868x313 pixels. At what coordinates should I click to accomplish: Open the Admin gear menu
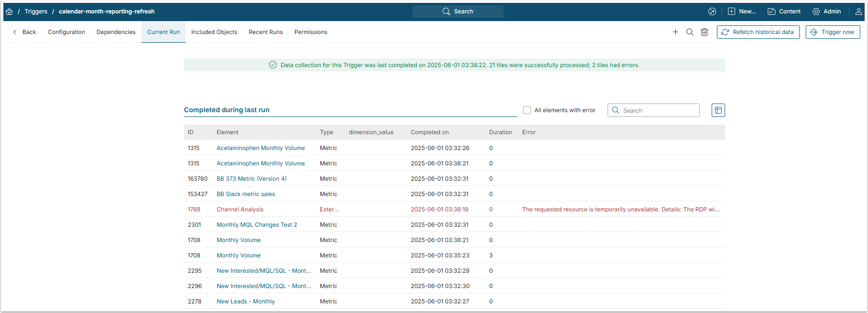point(826,12)
